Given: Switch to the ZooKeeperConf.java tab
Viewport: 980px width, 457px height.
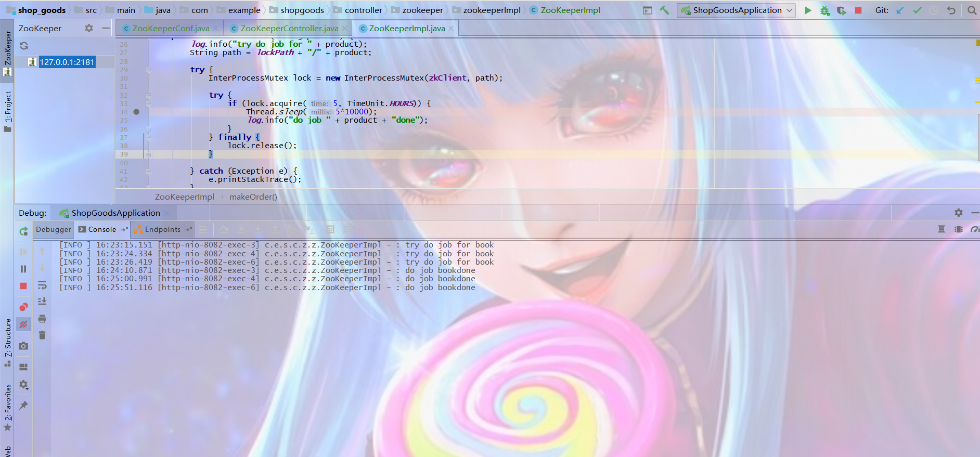Looking at the screenshot, I should pyautogui.click(x=171, y=29).
